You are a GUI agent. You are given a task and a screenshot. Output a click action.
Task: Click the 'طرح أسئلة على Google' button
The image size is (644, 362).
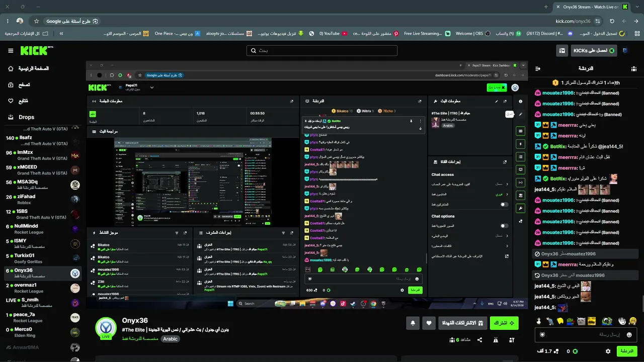pyautogui.click(x=73, y=21)
